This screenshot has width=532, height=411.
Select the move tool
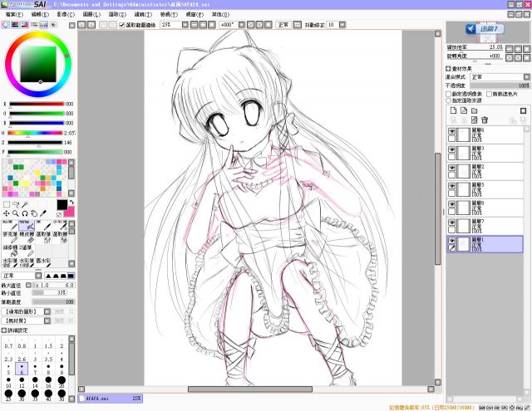[7, 213]
